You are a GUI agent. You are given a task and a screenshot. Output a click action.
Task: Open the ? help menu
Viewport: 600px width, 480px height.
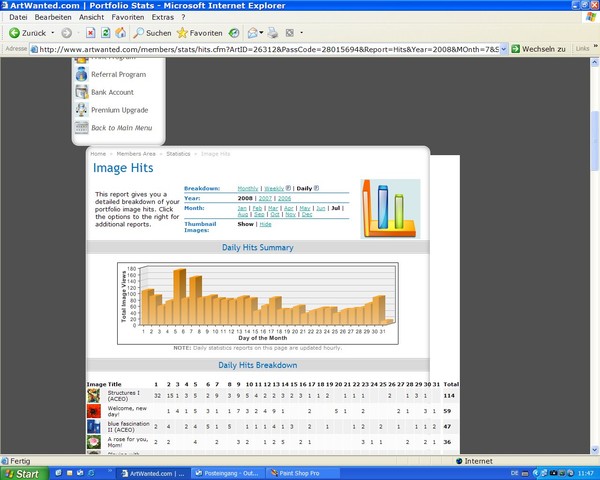point(183,17)
